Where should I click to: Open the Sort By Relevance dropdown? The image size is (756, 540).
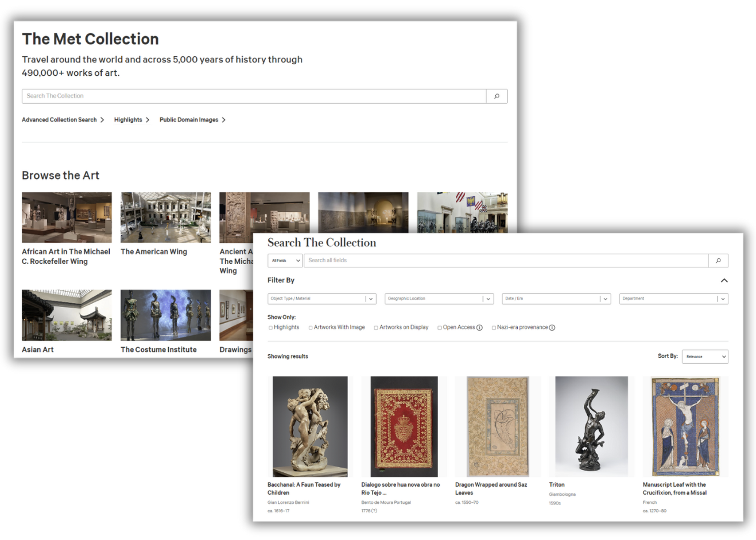705,356
